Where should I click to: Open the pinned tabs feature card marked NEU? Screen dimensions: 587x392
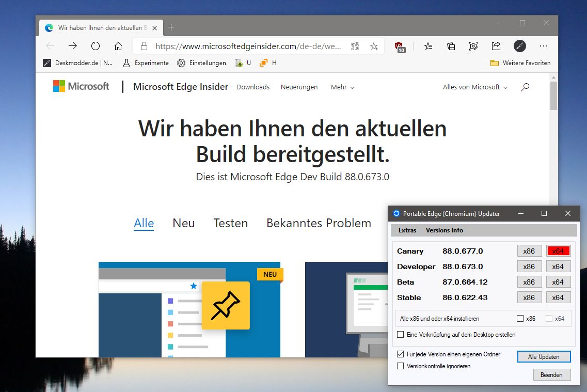189,310
